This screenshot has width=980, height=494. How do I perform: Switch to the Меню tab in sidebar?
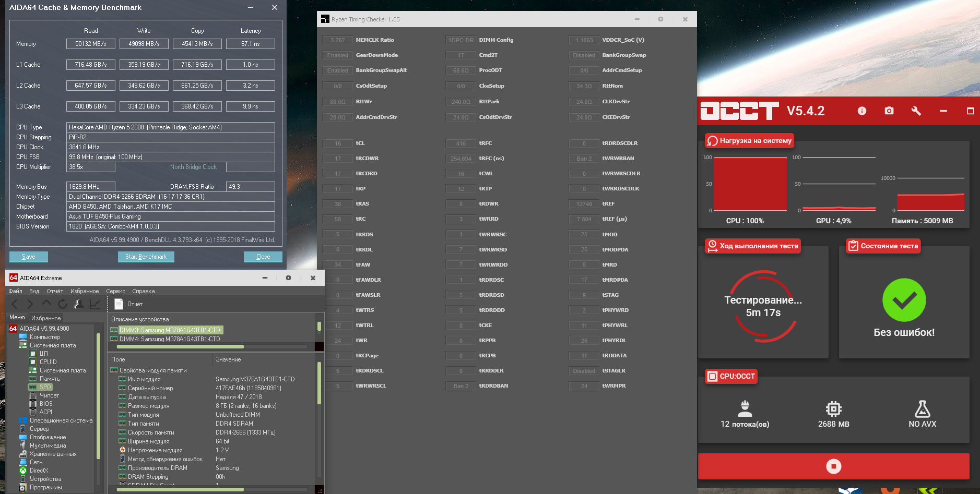click(x=17, y=317)
